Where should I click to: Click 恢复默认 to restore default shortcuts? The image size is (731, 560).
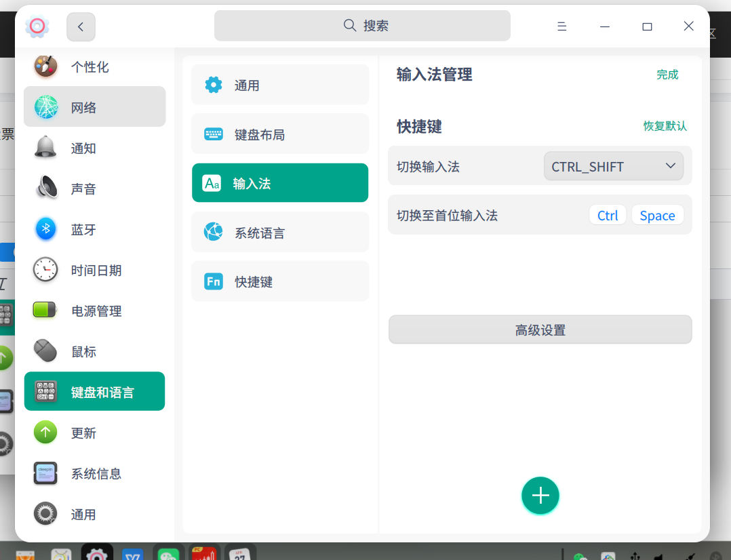click(665, 126)
